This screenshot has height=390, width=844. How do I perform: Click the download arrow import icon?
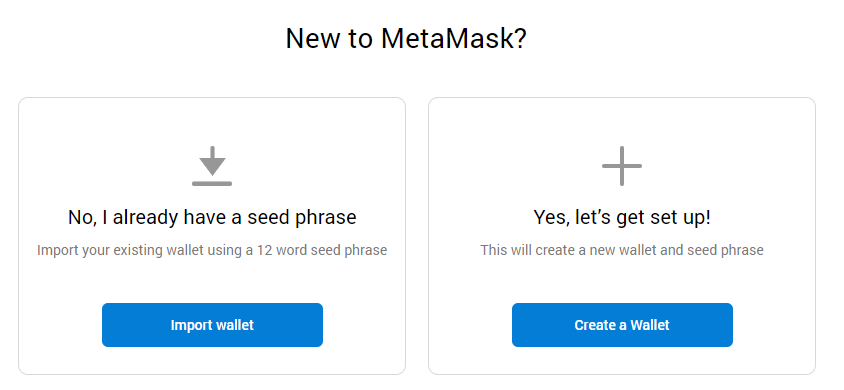pos(212,166)
